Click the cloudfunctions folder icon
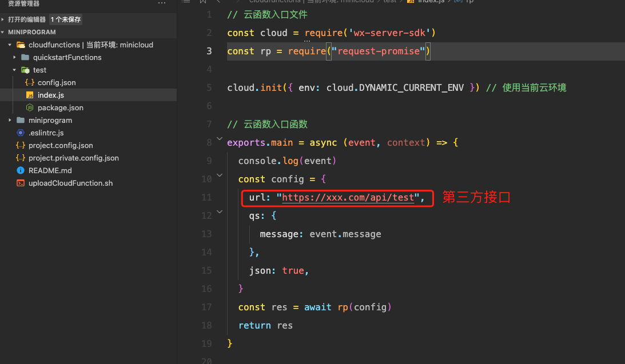625x364 pixels. (x=21, y=45)
